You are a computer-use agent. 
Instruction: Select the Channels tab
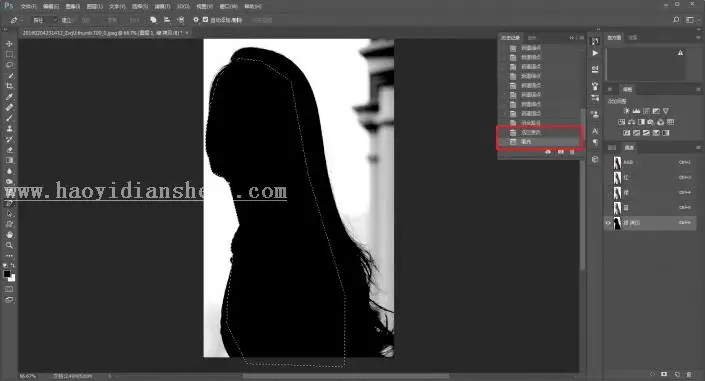pyautogui.click(x=629, y=148)
